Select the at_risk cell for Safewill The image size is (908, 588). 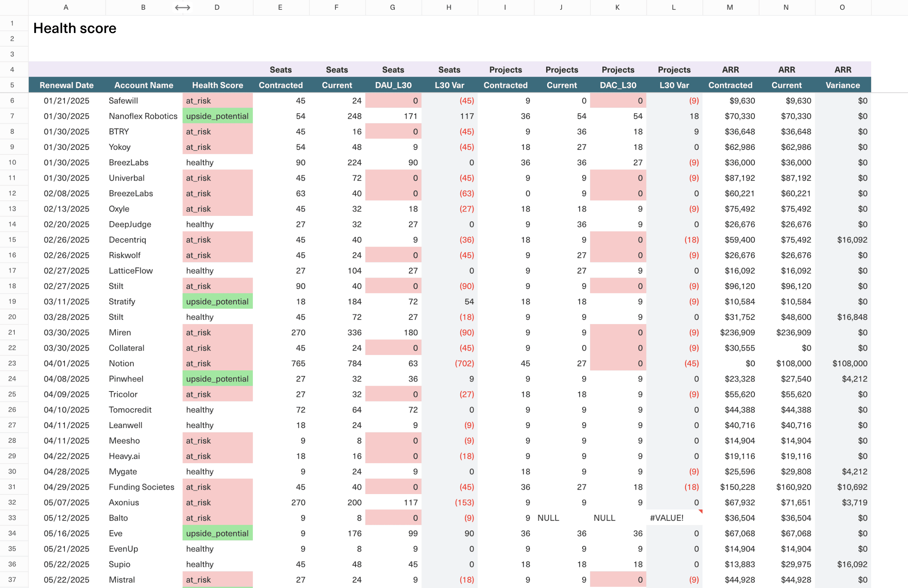click(217, 100)
